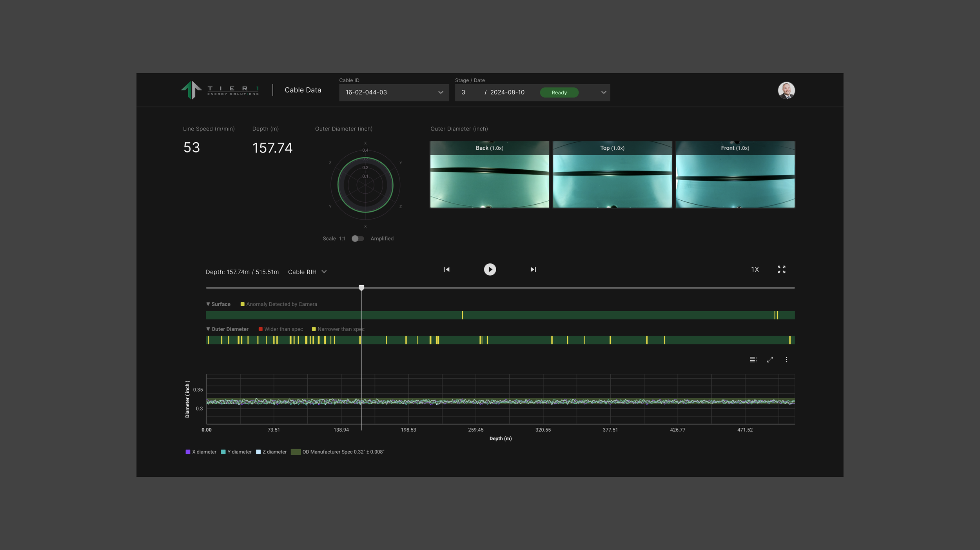
Task: Toggle the Scale 1:1 / Amplified switch
Action: [358, 238]
